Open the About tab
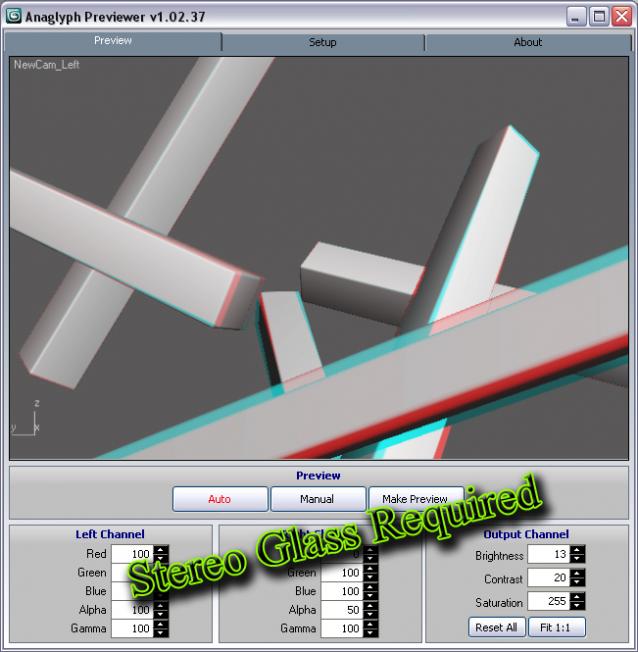638x652 pixels. [x=527, y=42]
